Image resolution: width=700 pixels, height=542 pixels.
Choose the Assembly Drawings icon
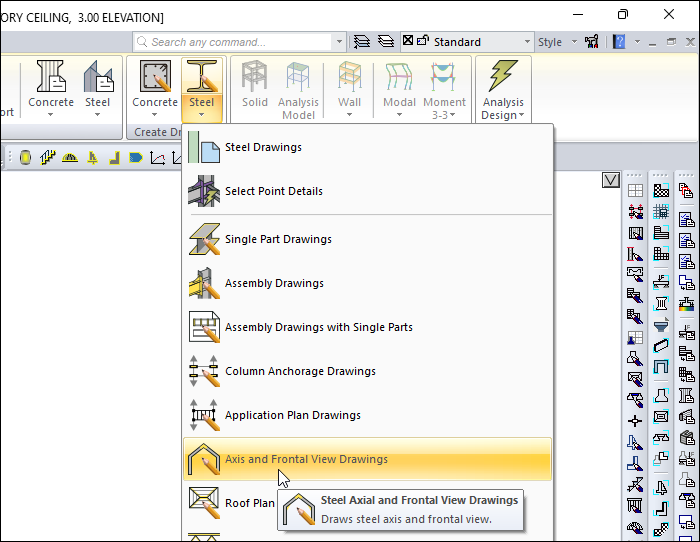pos(203,283)
